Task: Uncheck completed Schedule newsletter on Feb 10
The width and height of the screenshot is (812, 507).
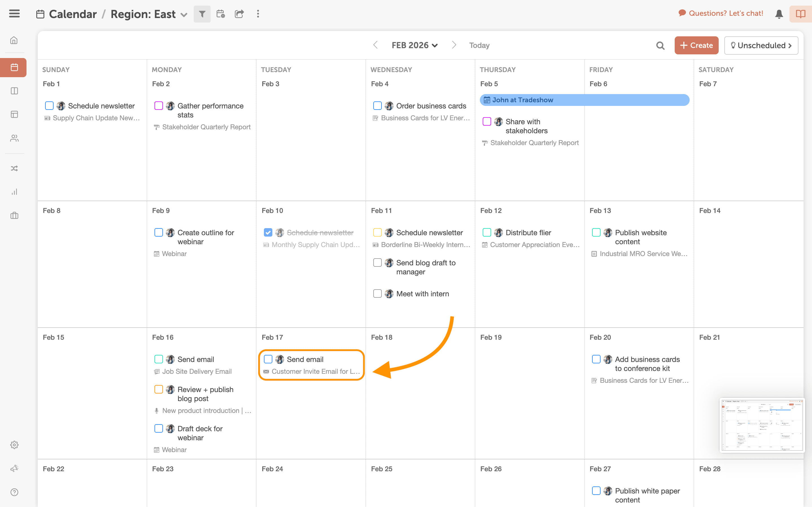Action: [x=268, y=232]
